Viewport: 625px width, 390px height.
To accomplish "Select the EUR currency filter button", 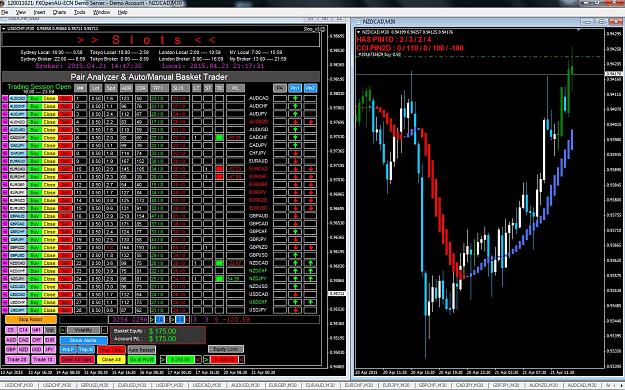I will [50, 340].
